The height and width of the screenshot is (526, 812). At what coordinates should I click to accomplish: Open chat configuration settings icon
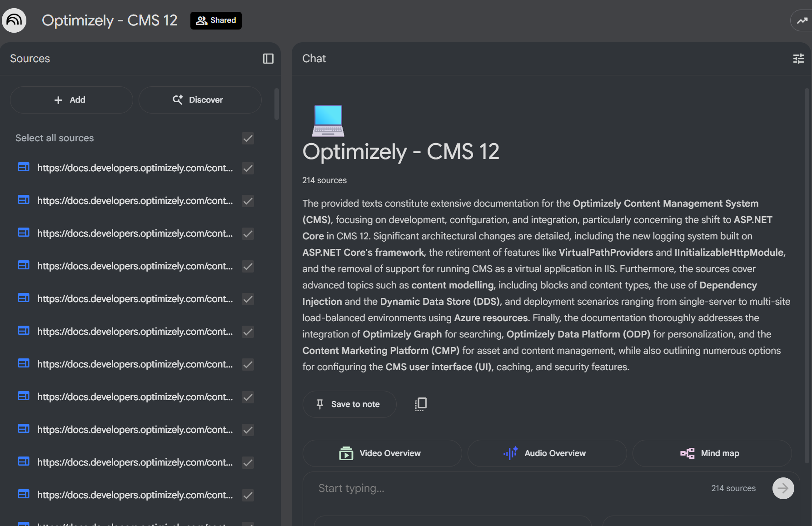pyautogui.click(x=798, y=59)
